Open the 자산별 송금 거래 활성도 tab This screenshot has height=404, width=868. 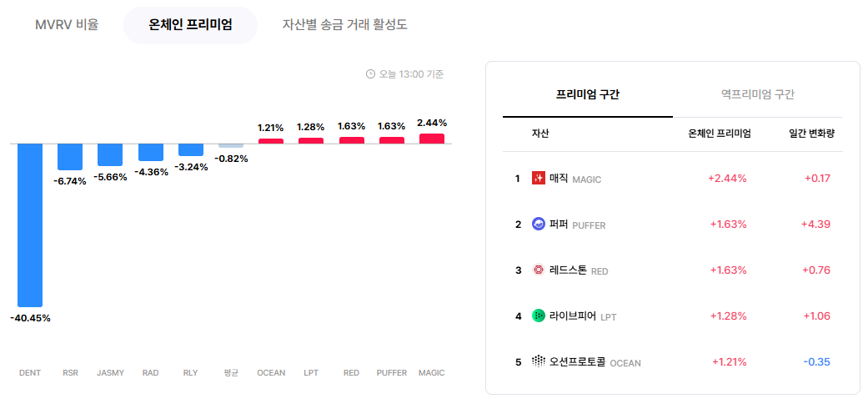point(345,25)
